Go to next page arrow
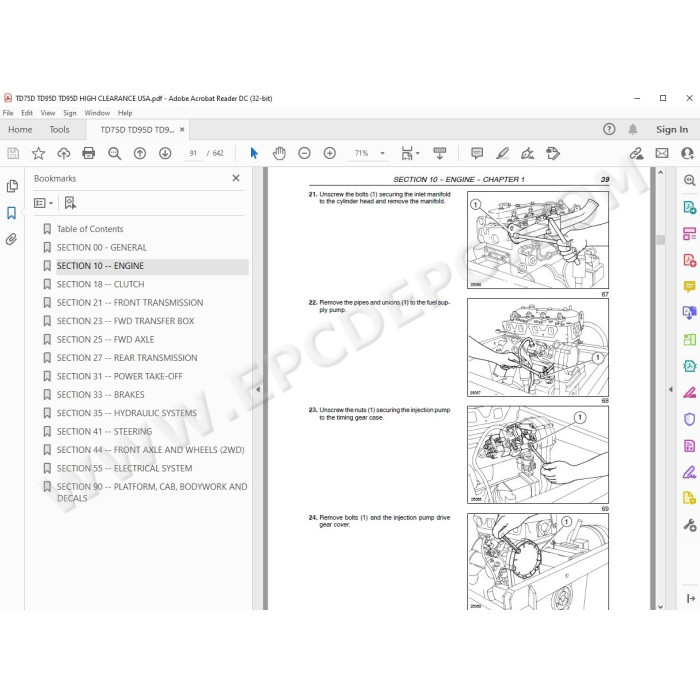The width and height of the screenshot is (700, 700). coord(165,154)
